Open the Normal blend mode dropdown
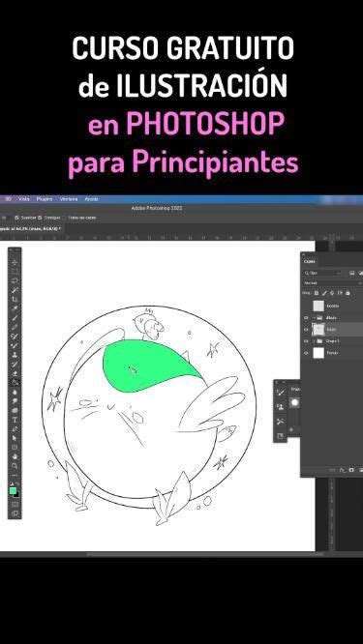The width and height of the screenshot is (363, 644). (x=332, y=283)
